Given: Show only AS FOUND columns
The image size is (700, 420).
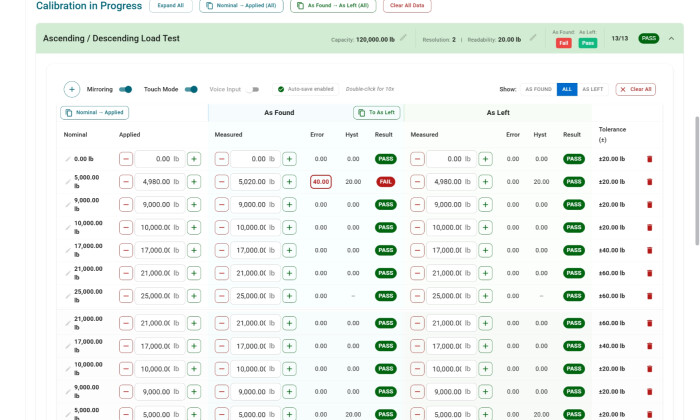Looking at the screenshot, I should [x=539, y=89].
